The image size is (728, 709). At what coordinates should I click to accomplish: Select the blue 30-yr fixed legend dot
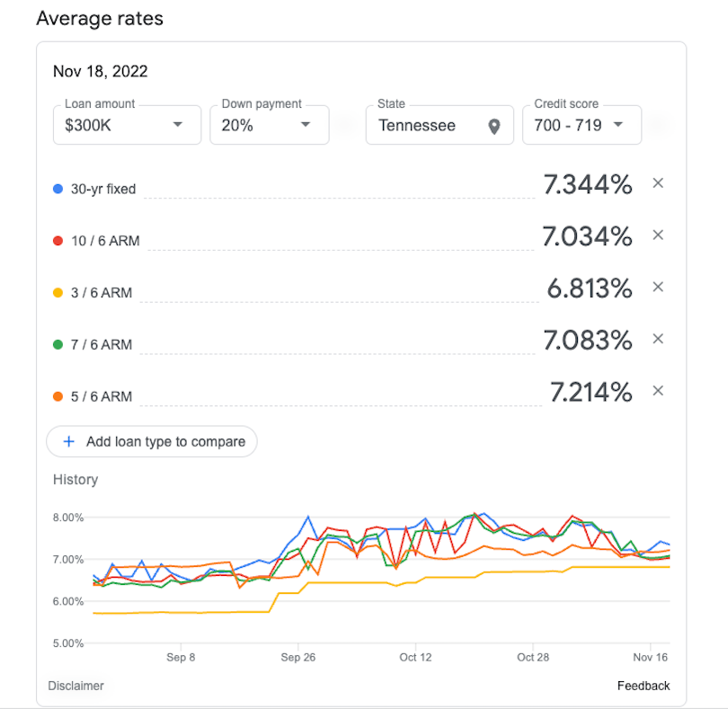click(x=56, y=189)
